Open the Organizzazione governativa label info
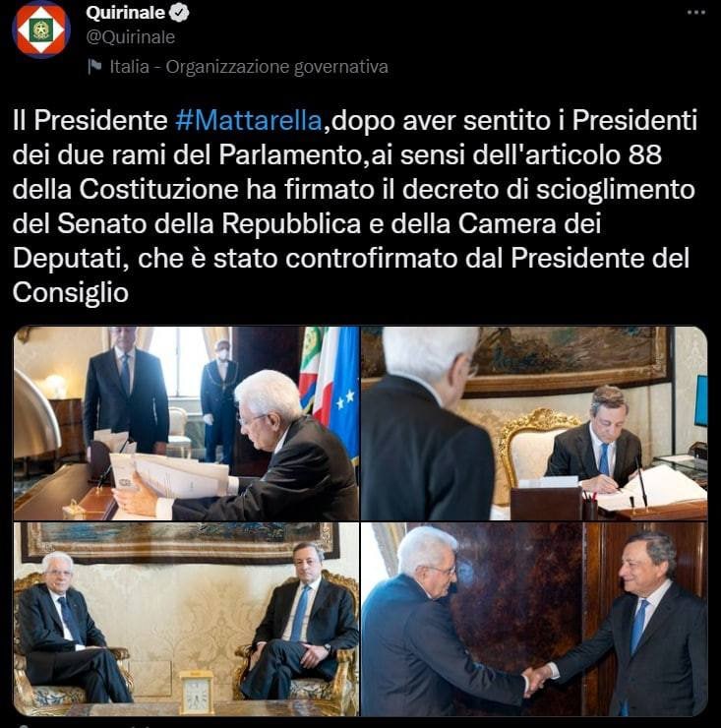This screenshot has height=728, width=721. (276, 67)
